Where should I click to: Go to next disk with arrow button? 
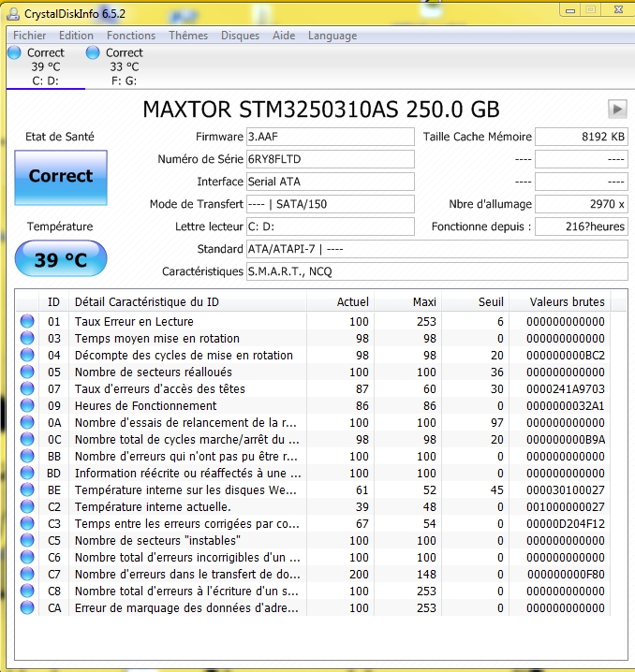[x=617, y=110]
